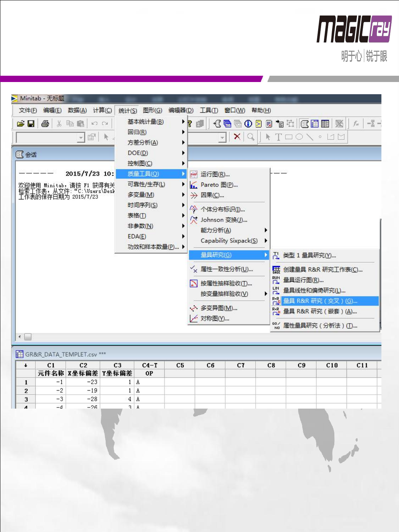Expand DOE(D) submenu
This screenshot has width=399, height=532.
pos(151,153)
